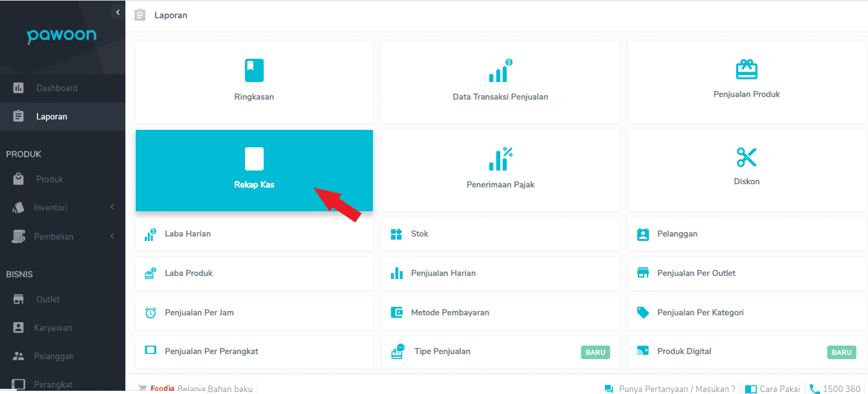Click the Data Transaksi Penjualan chart icon
This screenshot has height=394, width=868.
point(500,70)
